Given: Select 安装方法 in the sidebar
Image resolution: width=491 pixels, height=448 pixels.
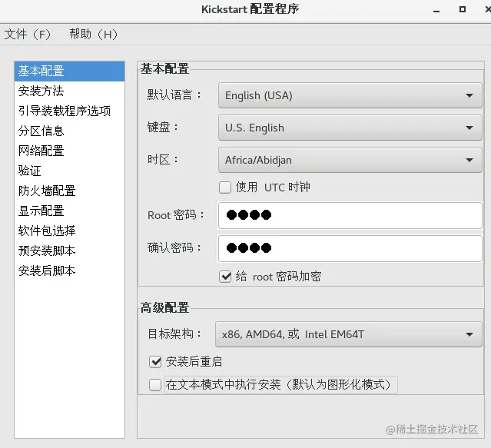Looking at the screenshot, I should (x=69, y=91).
